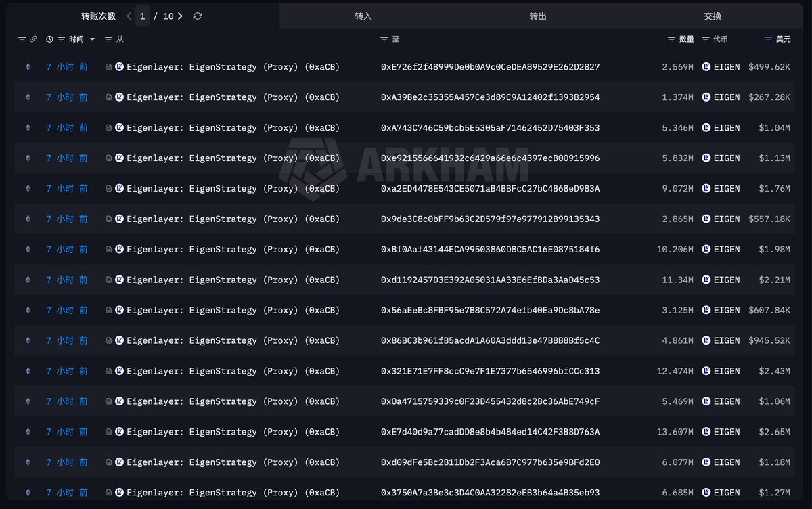Click the EIGEN token icon in the $1.13M row
Image resolution: width=812 pixels, height=509 pixels.
pos(706,158)
